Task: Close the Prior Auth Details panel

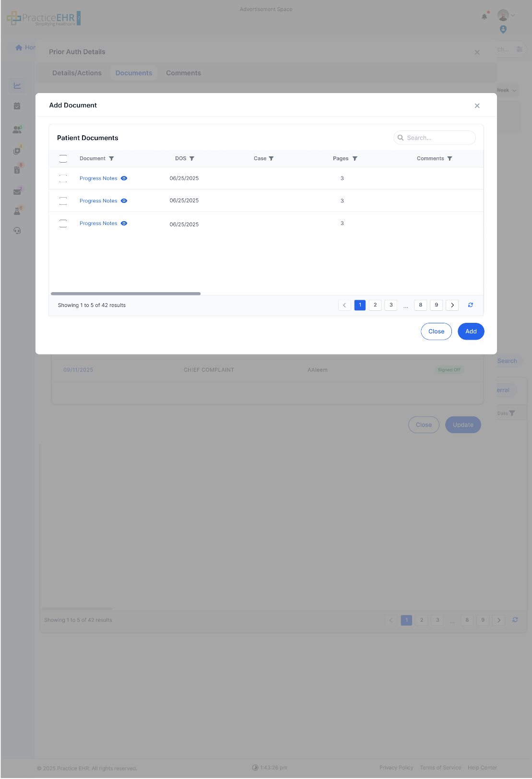Action: click(x=477, y=52)
